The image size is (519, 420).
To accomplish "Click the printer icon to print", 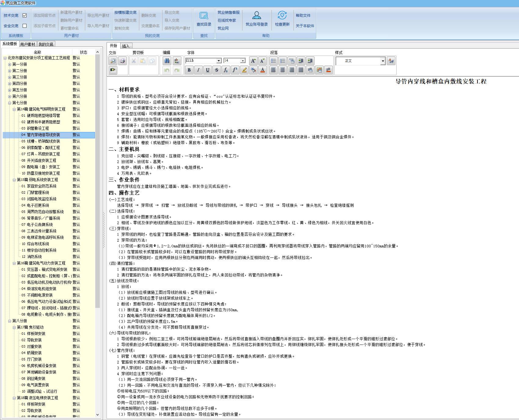I will click(x=122, y=61).
